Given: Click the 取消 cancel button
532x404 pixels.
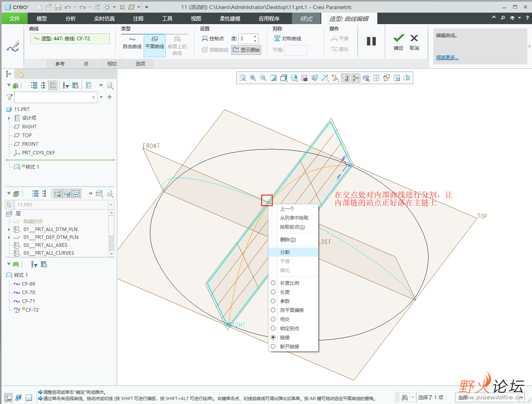Looking at the screenshot, I should point(414,42).
